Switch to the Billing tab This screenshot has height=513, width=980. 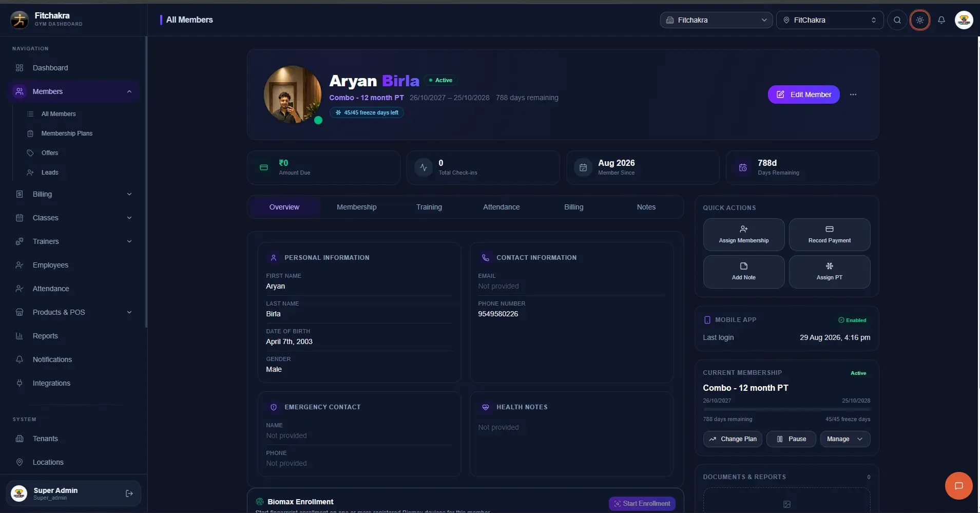573,207
